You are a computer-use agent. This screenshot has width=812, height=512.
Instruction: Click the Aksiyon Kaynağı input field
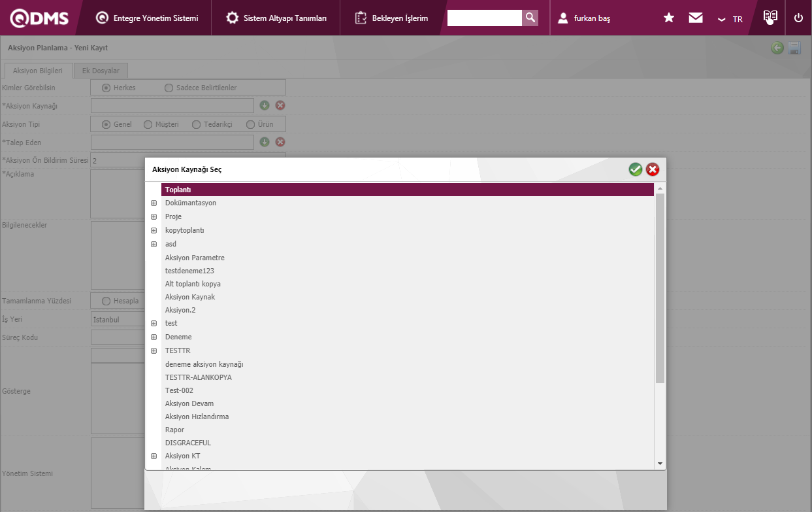[172, 105]
